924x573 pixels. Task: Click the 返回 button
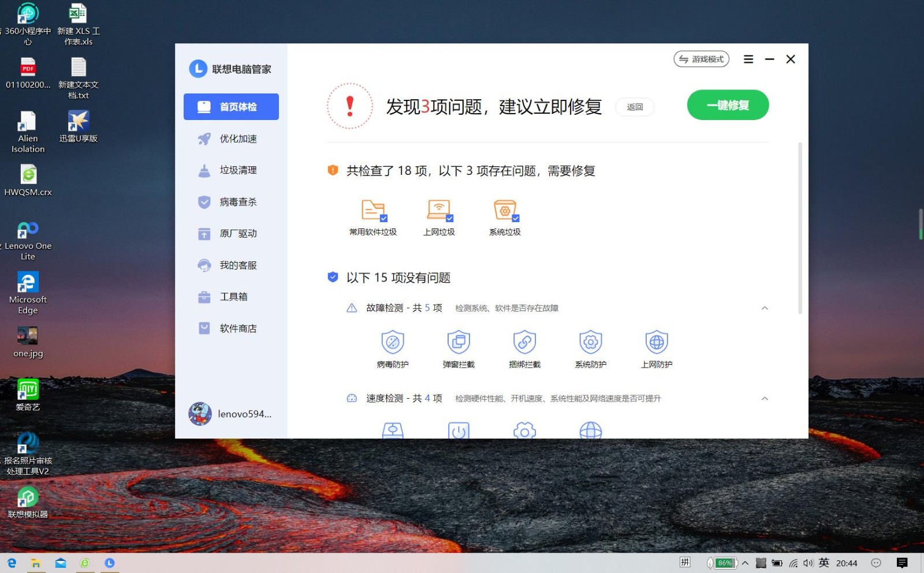pos(635,107)
